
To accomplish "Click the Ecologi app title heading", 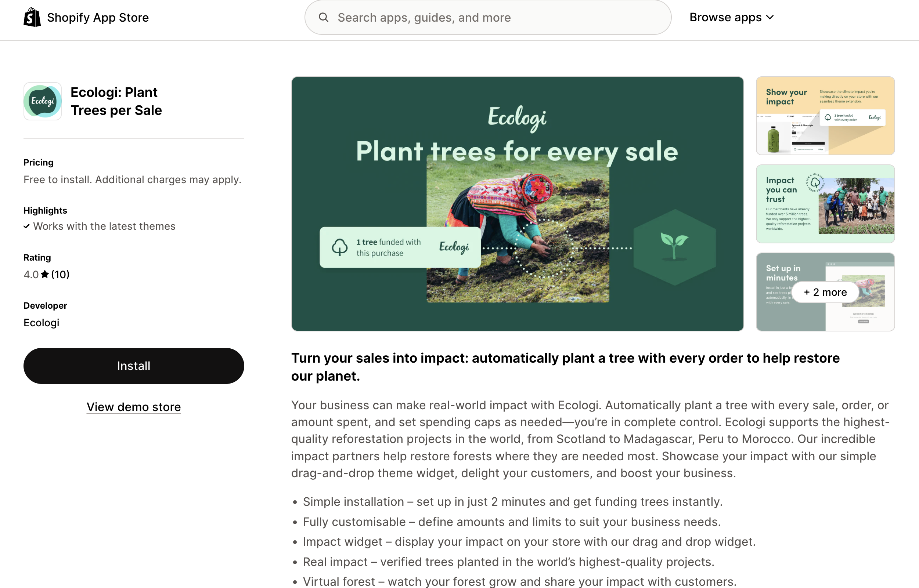I will (116, 101).
